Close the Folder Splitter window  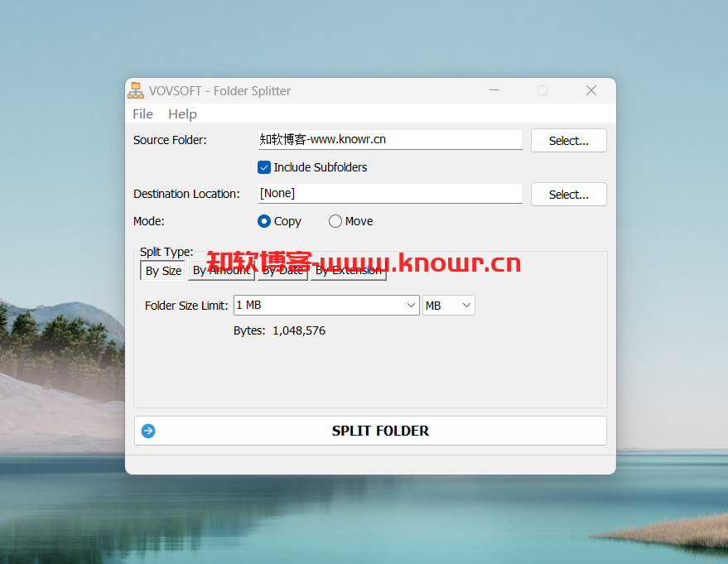[591, 90]
